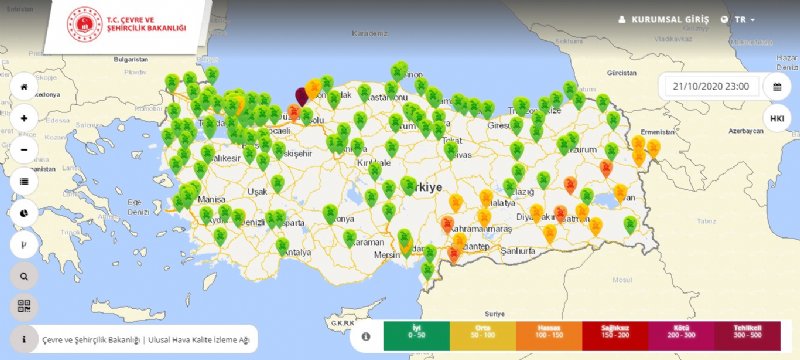Image resolution: width=800 pixels, height=360 pixels.
Task: Click the KURUMSAL GİRİŞ login link
Action: pos(663,19)
